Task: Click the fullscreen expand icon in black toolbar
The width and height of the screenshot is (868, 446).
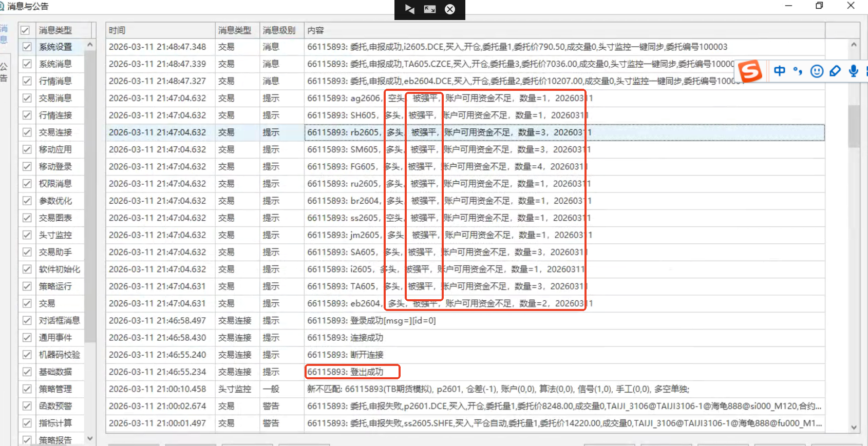Action: tap(430, 9)
